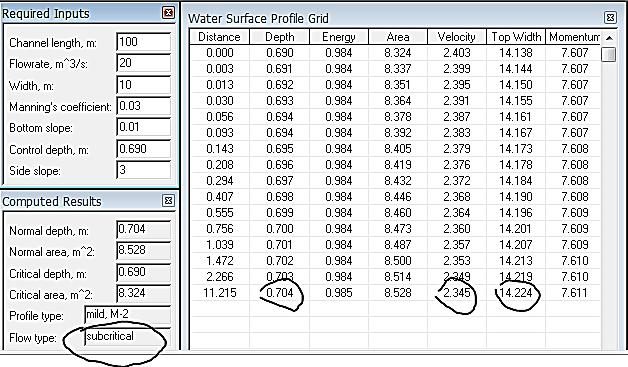Select Area cell 8.392
Viewport: 628px width, 367px height.
pyautogui.click(x=398, y=133)
